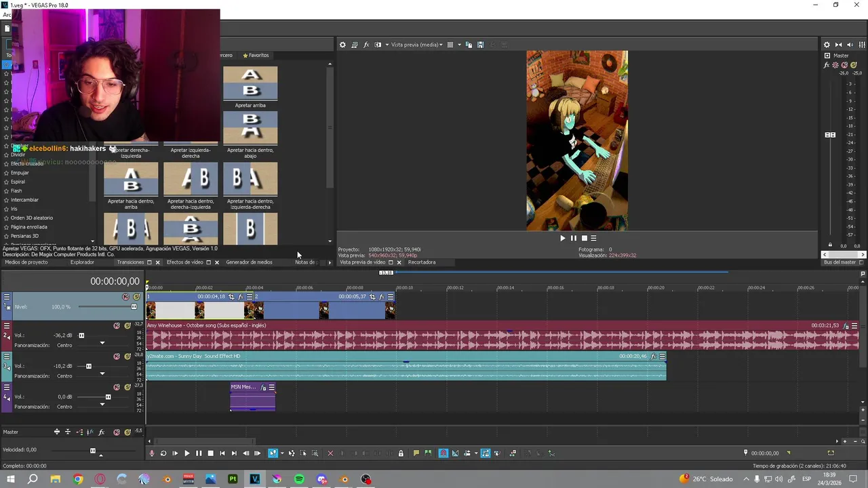Switch to Efectos de vídeo tab
Screen dimensions: 868x488
click(x=185, y=262)
